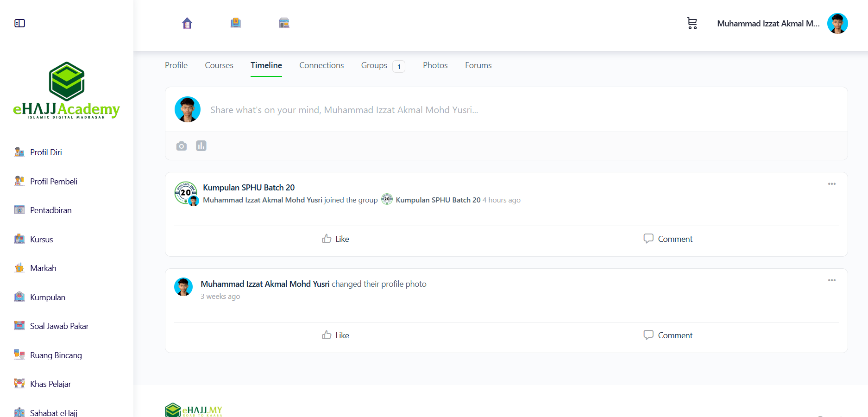Screen dimensions: 868x417
Task: Open Kursus from sidebar
Action: coord(42,240)
